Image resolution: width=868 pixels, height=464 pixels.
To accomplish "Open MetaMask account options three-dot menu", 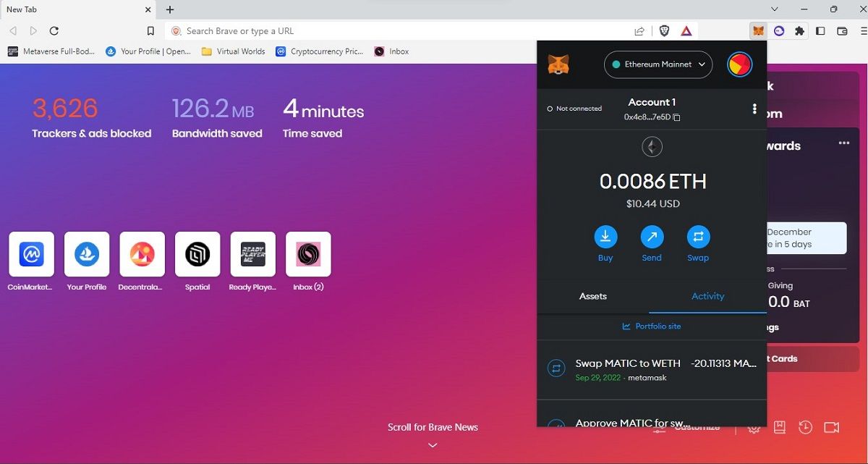I will click(x=754, y=109).
